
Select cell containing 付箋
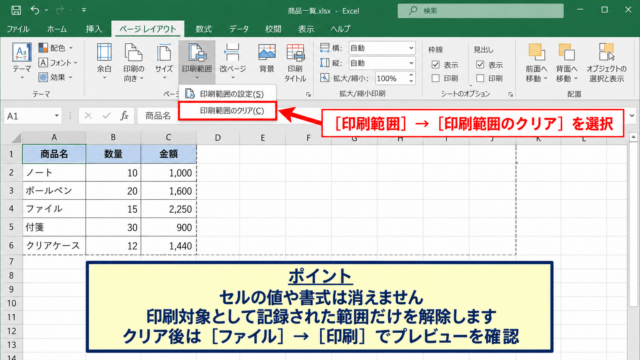coord(54,227)
